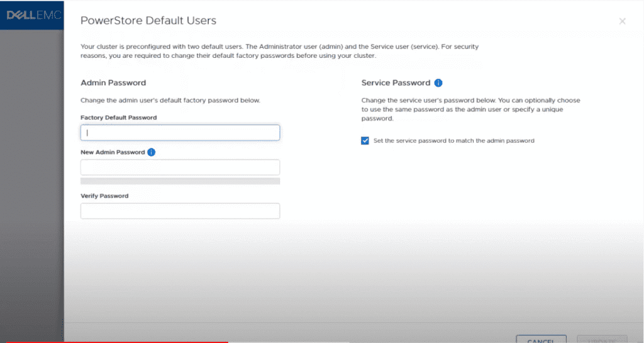Click the Cancel button
Image resolution: width=644 pixels, height=343 pixels.
click(541, 339)
